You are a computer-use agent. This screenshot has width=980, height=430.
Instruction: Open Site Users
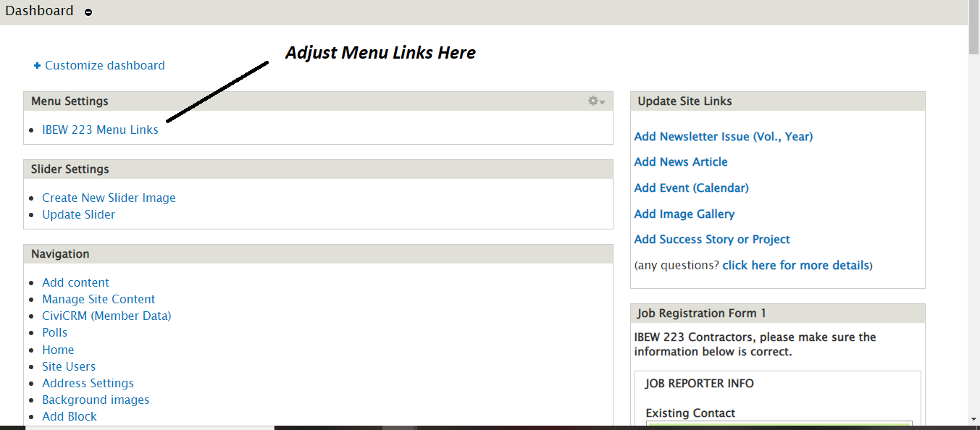(68, 366)
